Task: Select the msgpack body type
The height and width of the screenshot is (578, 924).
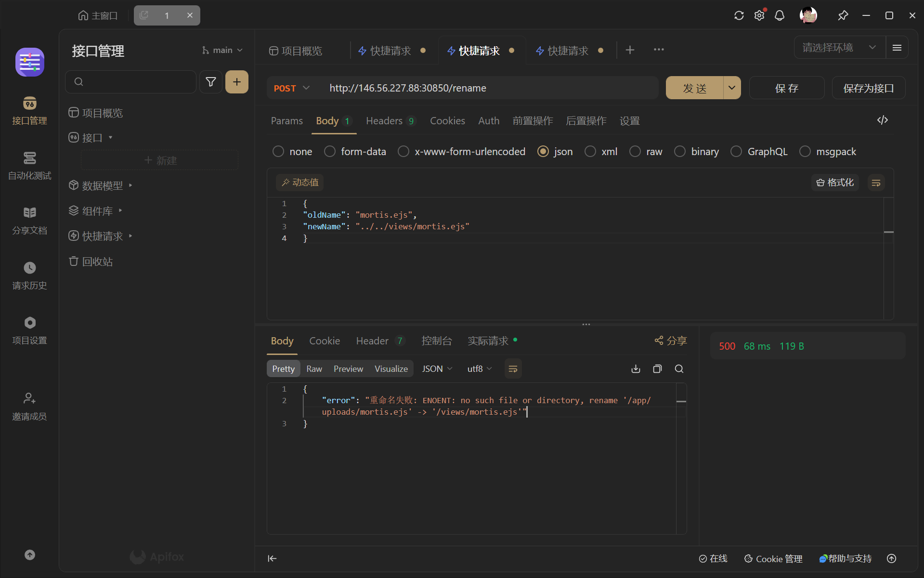Action: 828,152
